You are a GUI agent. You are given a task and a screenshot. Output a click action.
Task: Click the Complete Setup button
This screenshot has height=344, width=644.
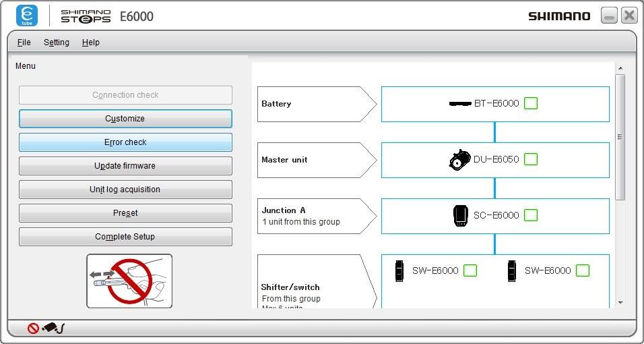tap(125, 237)
